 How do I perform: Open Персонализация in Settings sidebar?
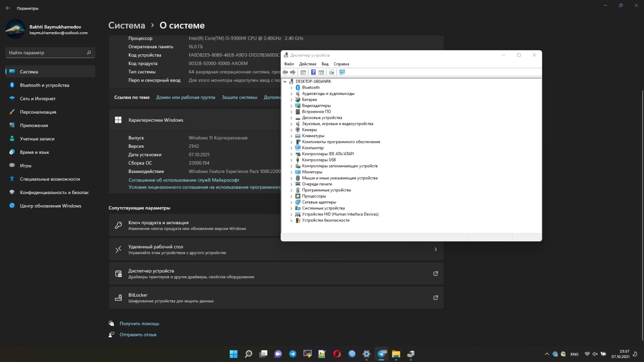click(x=50, y=112)
